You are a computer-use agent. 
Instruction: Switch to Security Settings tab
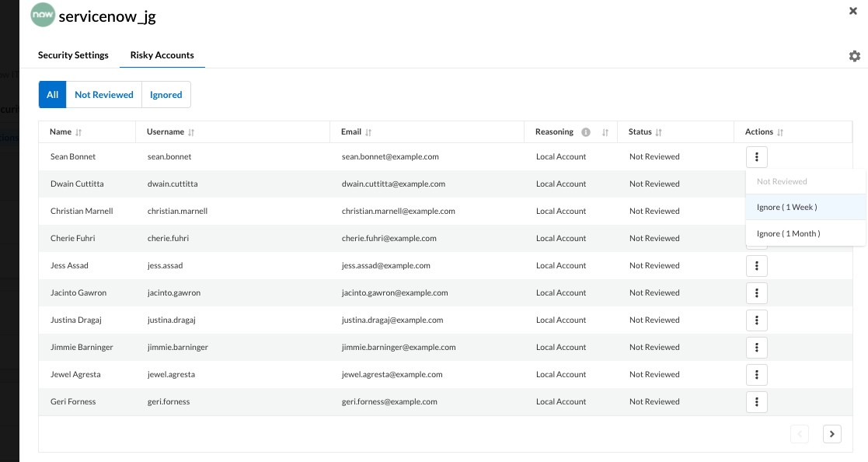(x=73, y=55)
